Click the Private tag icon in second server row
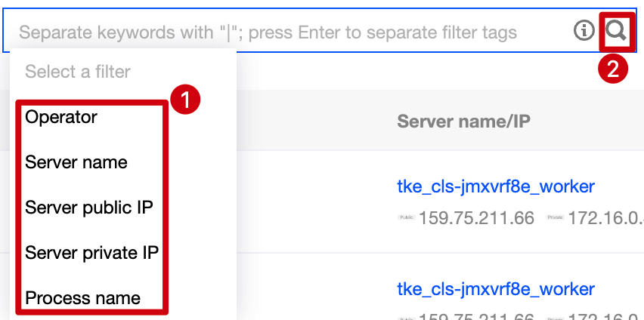This screenshot has height=320, width=644. [x=556, y=316]
